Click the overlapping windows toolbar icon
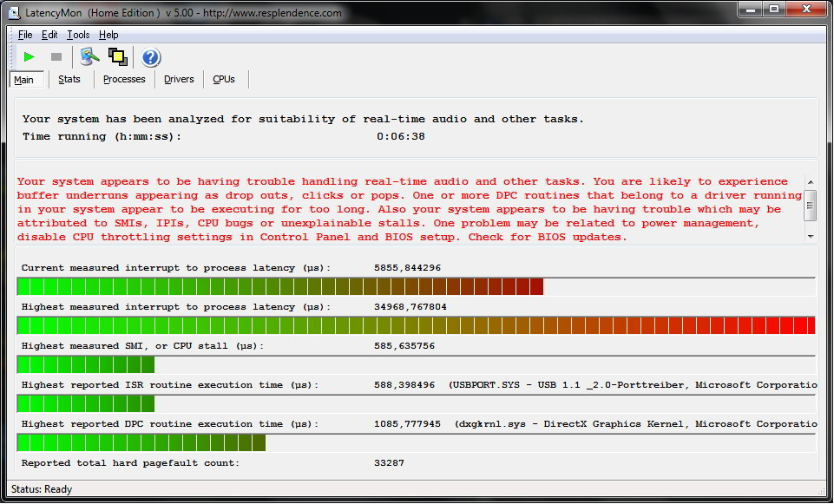Image resolution: width=834 pixels, height=504 pixels. [117, 57]
